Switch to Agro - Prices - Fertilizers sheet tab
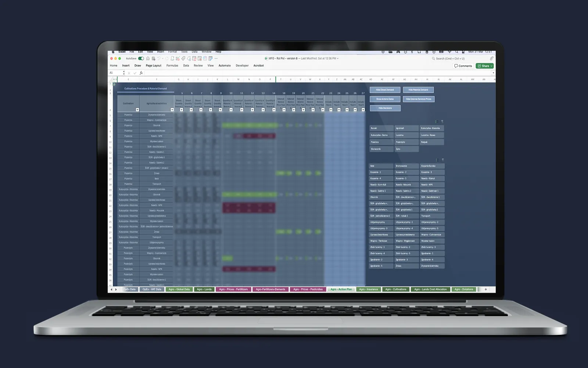 coord(233,289)
